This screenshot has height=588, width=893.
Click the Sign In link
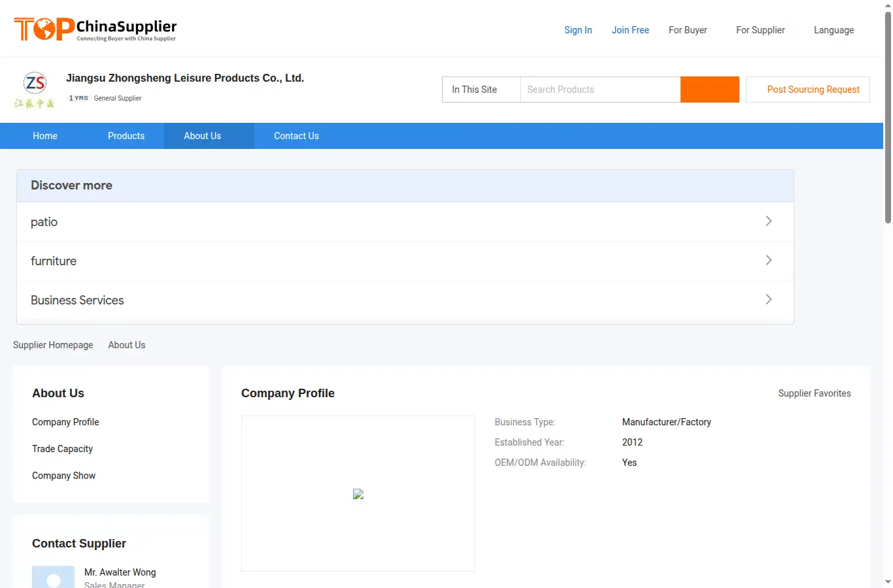[x=578, y=30]
